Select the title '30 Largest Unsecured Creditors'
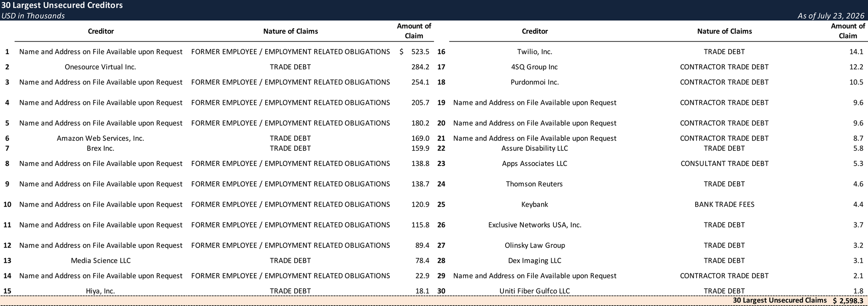 [62, 5]
